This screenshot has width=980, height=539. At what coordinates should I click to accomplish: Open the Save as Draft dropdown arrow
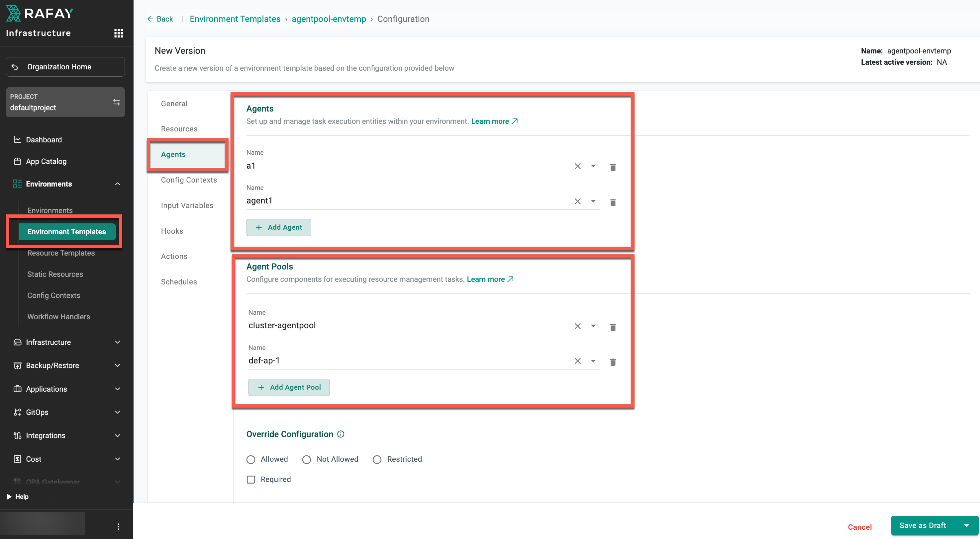click(967, 525)
